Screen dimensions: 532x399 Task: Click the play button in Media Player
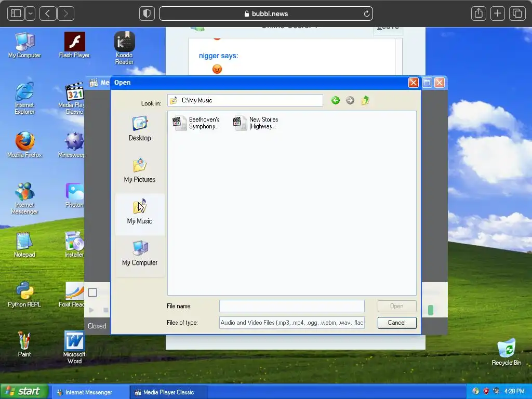tap(91, 310)
